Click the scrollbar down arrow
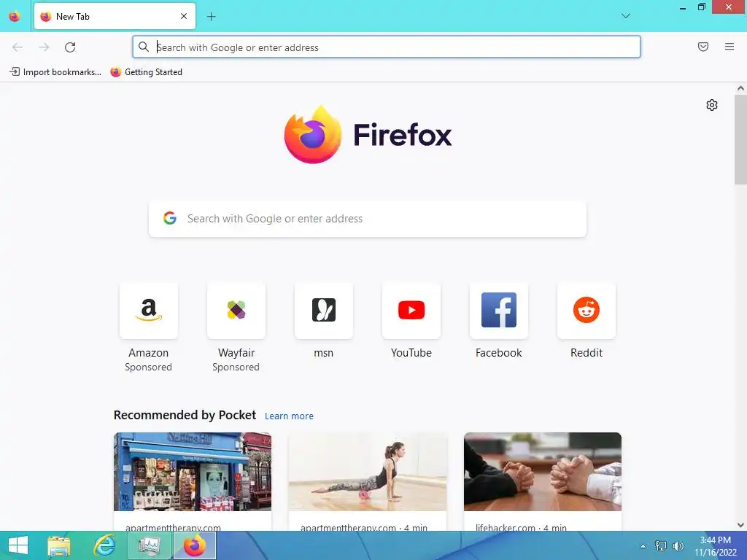747x560 pixels. tap(740, 525)
